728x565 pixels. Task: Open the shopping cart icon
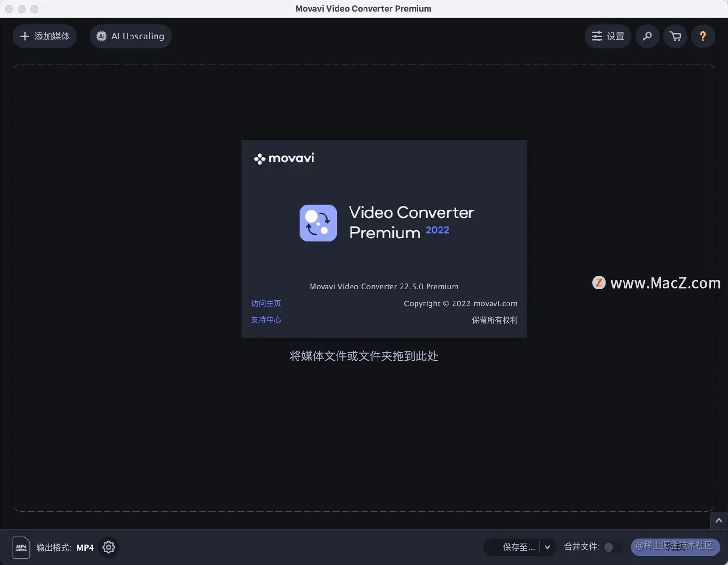675,36
